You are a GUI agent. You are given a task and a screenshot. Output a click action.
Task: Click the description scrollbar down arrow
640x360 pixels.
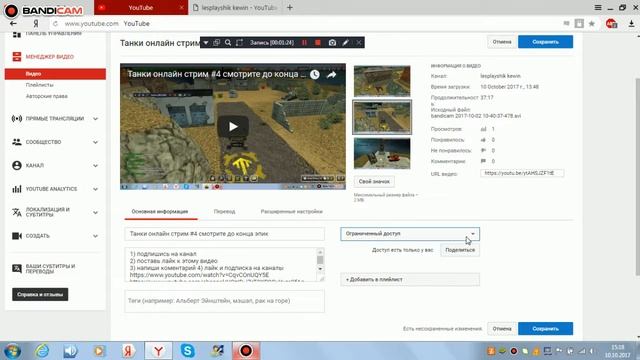[x=320, y=269]
